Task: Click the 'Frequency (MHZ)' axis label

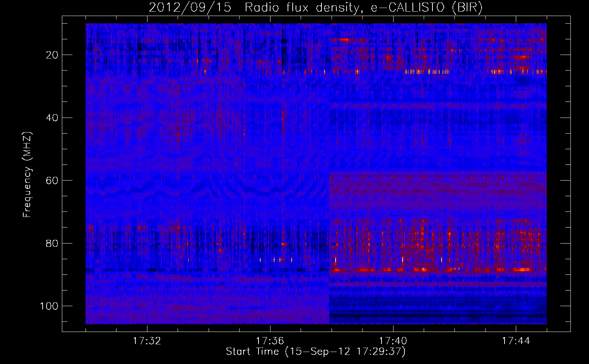Action: tap(27, 175)
